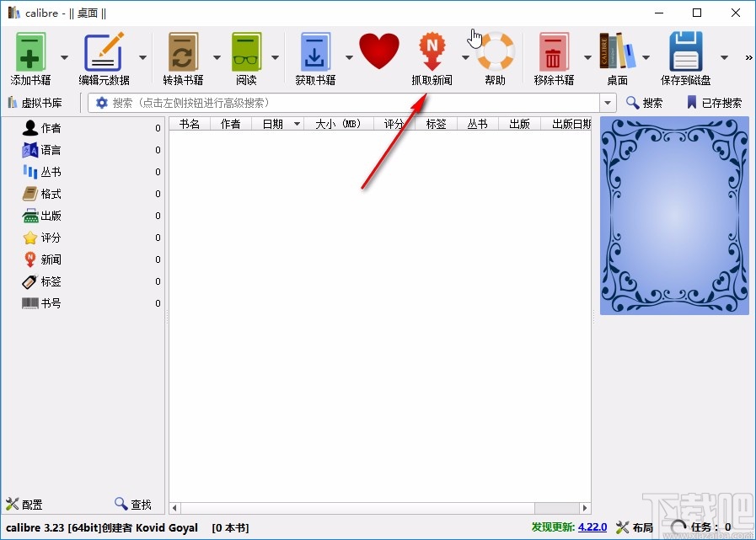756x540 pixels.
Task: Expand the 添加书籍 dropdown arrow
Action: point(64,57)
